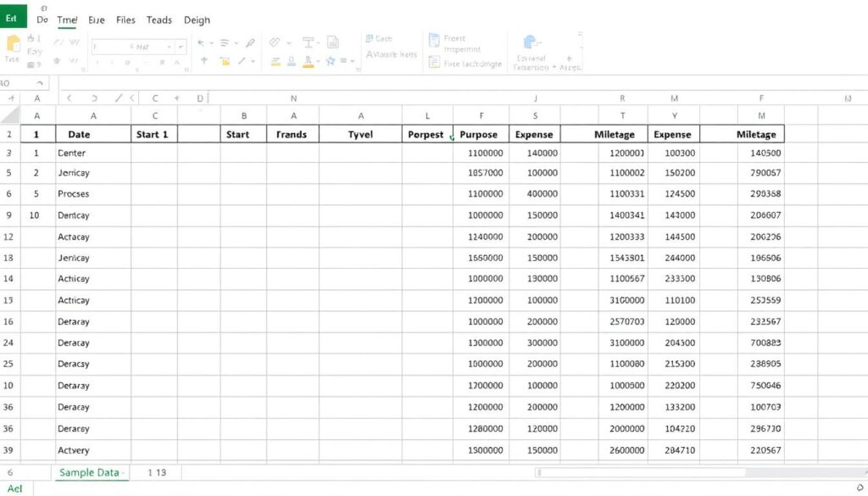Open dropdown arrow beside the link icon
This screenshot has width=868, height=496.
click(x=288, y=43)
